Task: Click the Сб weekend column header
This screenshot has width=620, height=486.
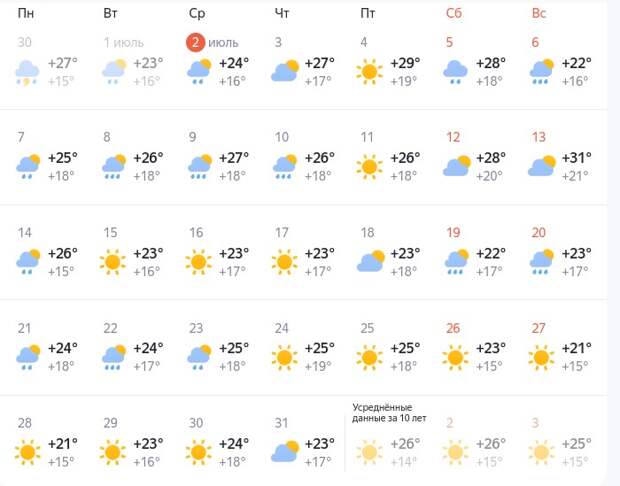Action: pos(454,13)
